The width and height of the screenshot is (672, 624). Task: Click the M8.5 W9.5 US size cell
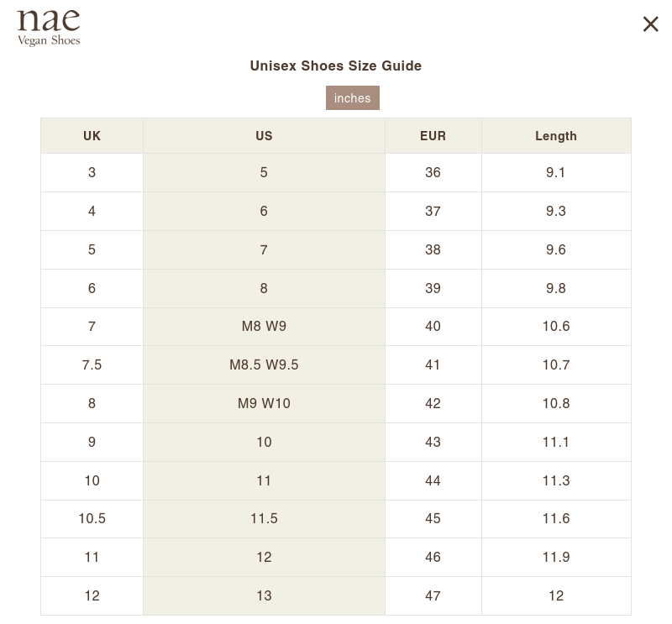[x=264, y=365]
